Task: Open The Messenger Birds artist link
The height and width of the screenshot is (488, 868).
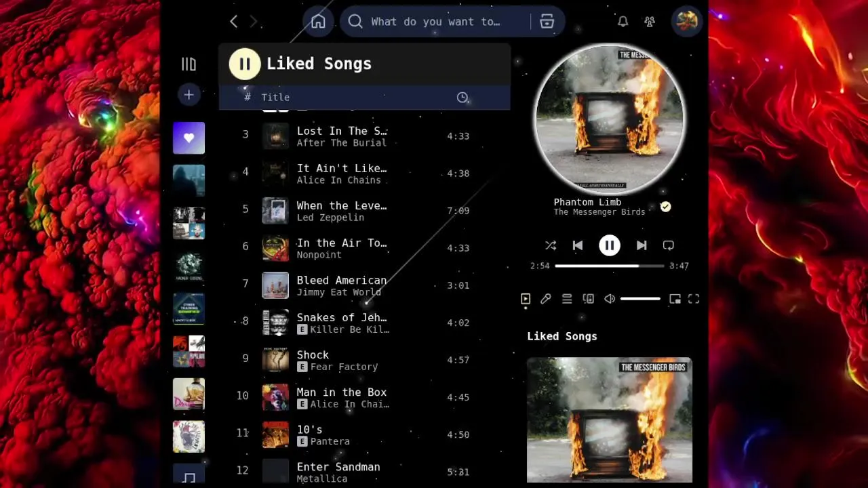Action: (599, 212)
